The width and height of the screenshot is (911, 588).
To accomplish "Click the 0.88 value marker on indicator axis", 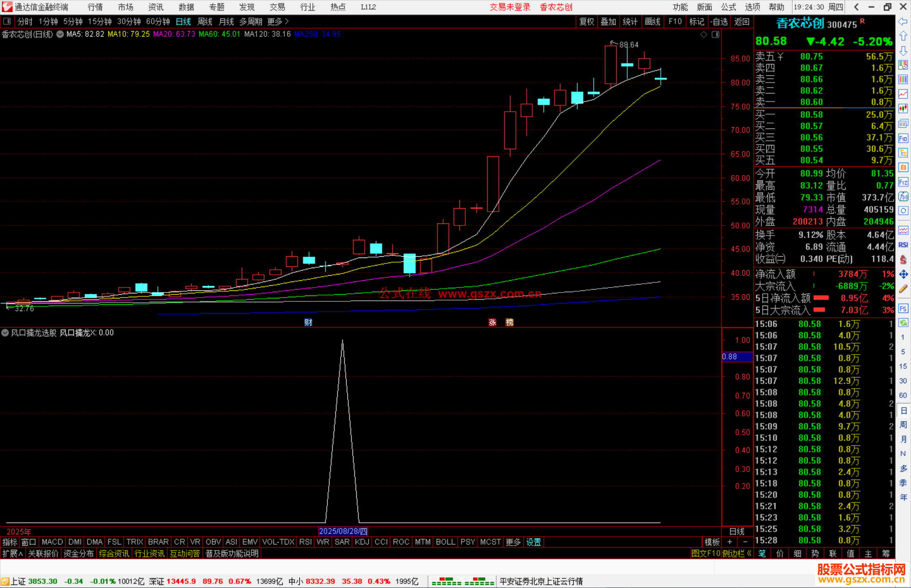I will [x=737, y=357].
